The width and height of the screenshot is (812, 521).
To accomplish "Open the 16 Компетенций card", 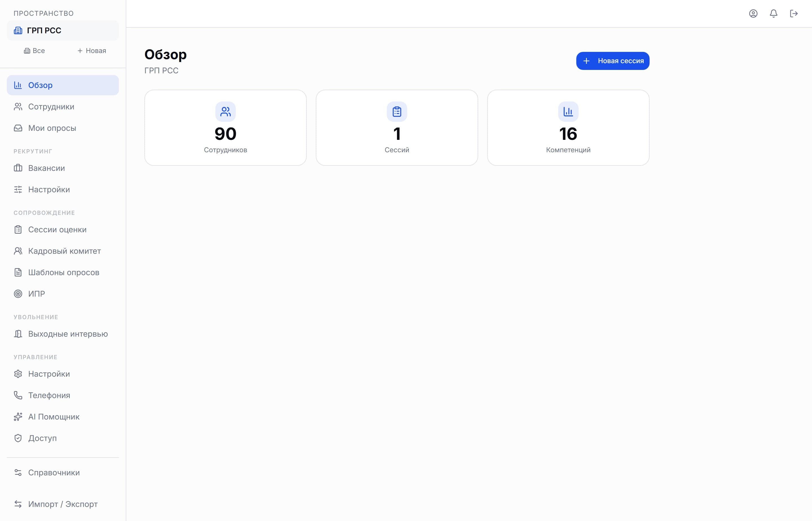I will 568,127.
